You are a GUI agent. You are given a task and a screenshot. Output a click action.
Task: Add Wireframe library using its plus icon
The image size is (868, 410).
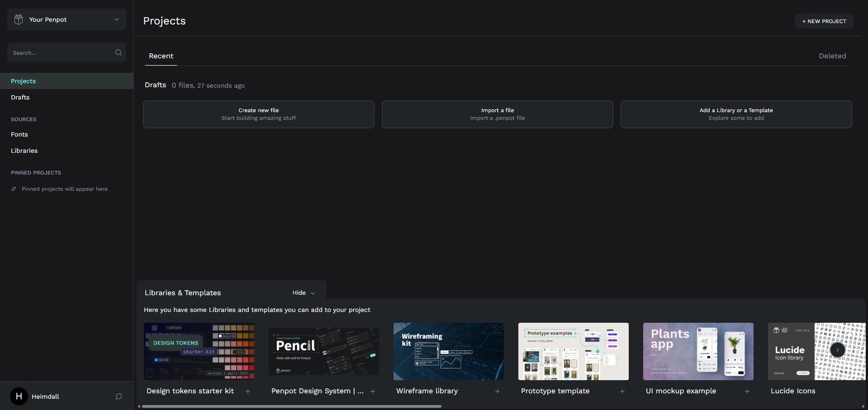click(x=497, y=391)
